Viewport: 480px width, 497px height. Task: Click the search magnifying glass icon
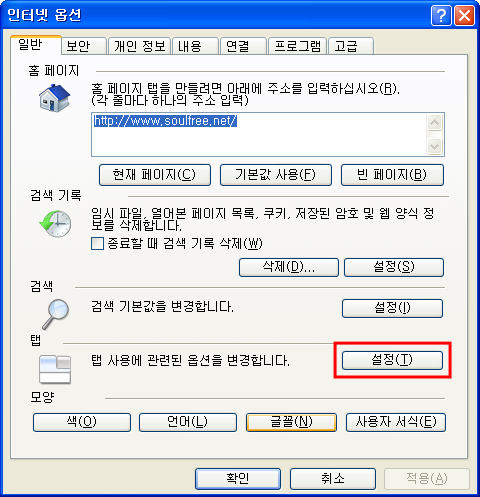[56, 314]
